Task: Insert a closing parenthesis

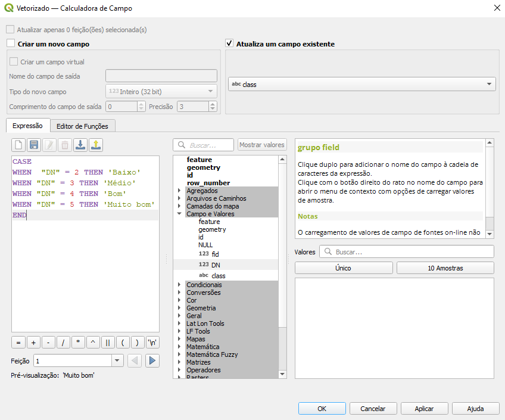Action: click(138, 343)
